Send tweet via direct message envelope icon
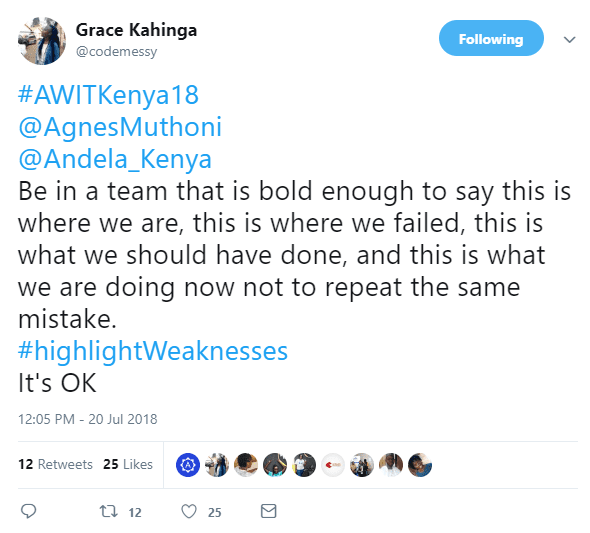This screenshot has width=590, height=533. 269,511
